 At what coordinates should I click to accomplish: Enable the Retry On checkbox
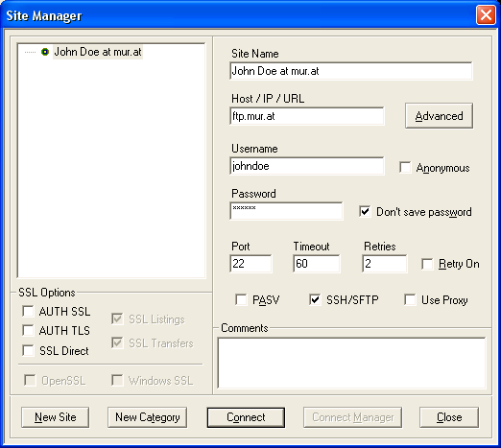click(427, 264)
